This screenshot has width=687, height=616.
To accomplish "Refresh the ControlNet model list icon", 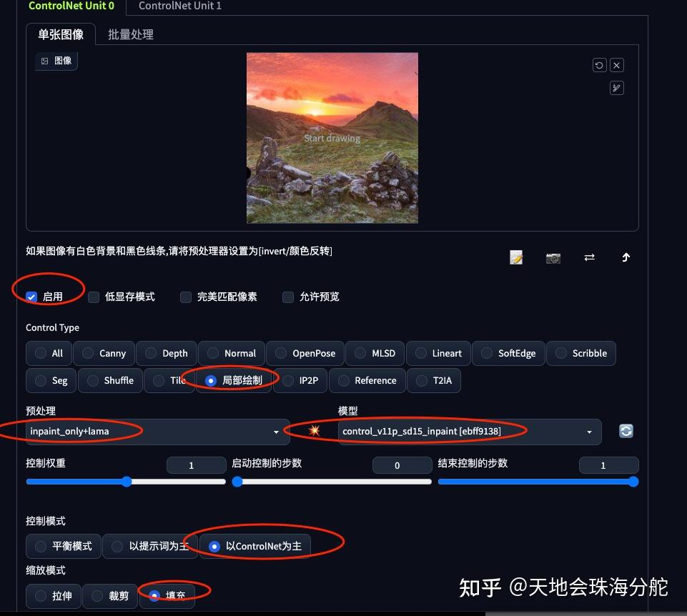I will point(626,431).
